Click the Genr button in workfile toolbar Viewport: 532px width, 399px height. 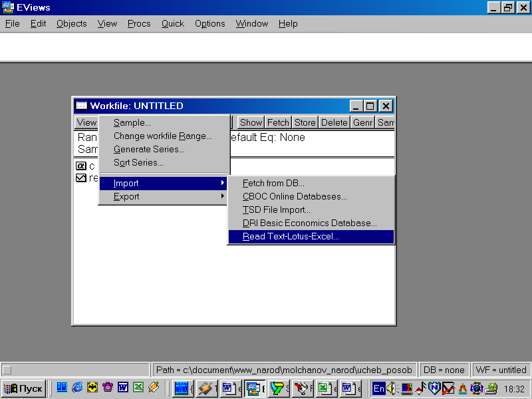(362, 122)
